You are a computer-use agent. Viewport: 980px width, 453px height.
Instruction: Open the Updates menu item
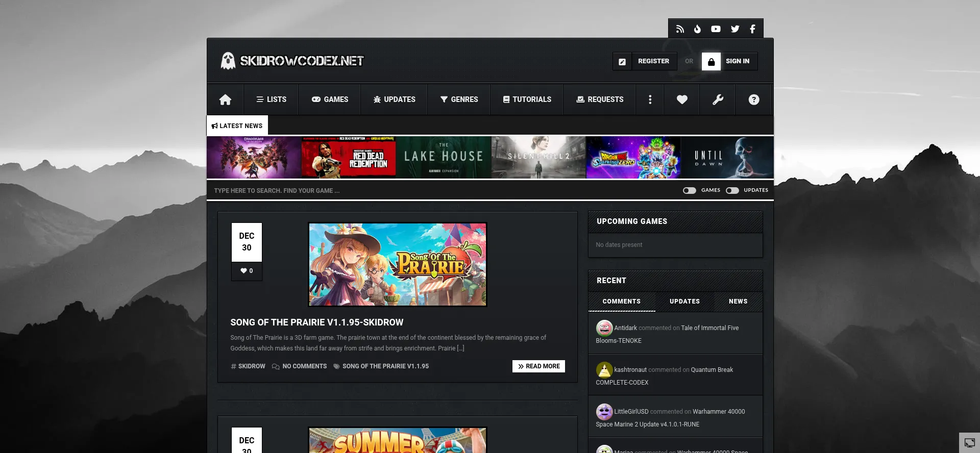click(394, 99)
